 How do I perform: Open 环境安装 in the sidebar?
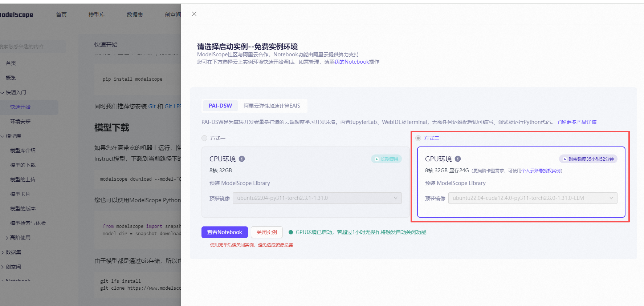(x=20, y=121)
